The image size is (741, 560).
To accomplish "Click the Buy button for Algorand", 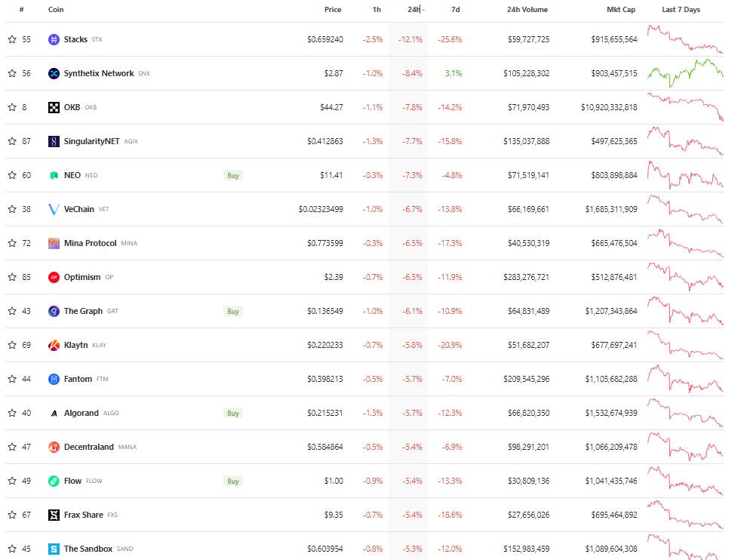I will 233,413.
